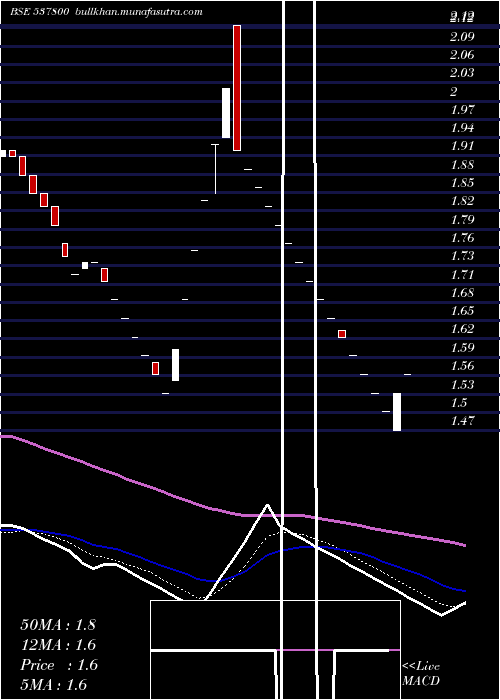Click the white candlestick near 1.56 level
This screenshot has width=500, height=700.
coord(175,365)
